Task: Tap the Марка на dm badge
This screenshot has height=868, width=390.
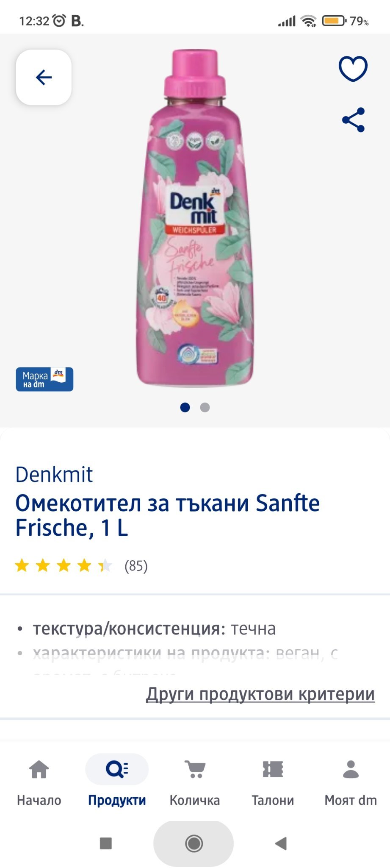Action: pos(44,379)
